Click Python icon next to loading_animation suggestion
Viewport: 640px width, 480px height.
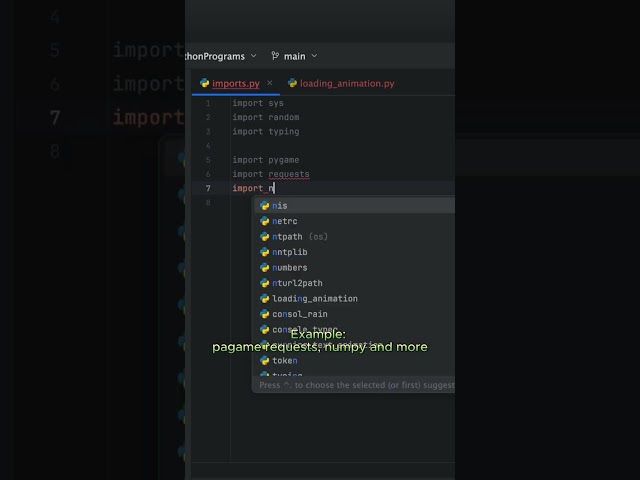coord(264,298)
